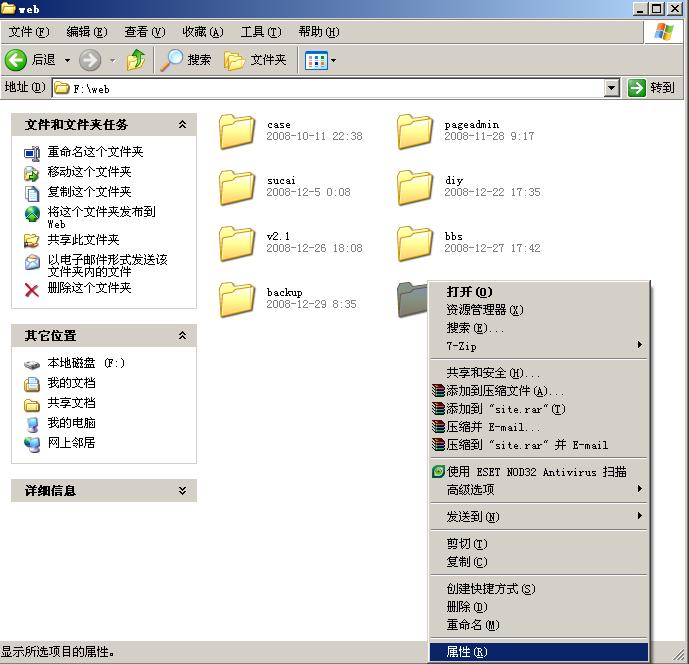Click the delete folder red X icon
This screenshot has height=664, width=689.
[32, 290]
